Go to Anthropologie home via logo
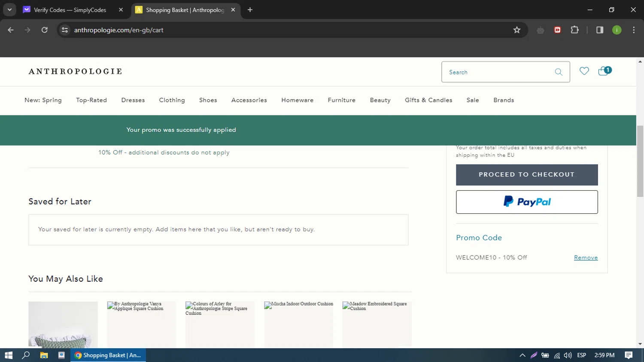This screenshot has width=644, height=362. click(x=75, y=71)
